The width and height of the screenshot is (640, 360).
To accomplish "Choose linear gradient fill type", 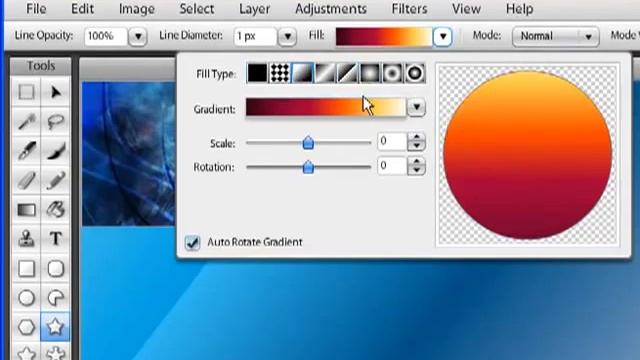I will 302,73.
